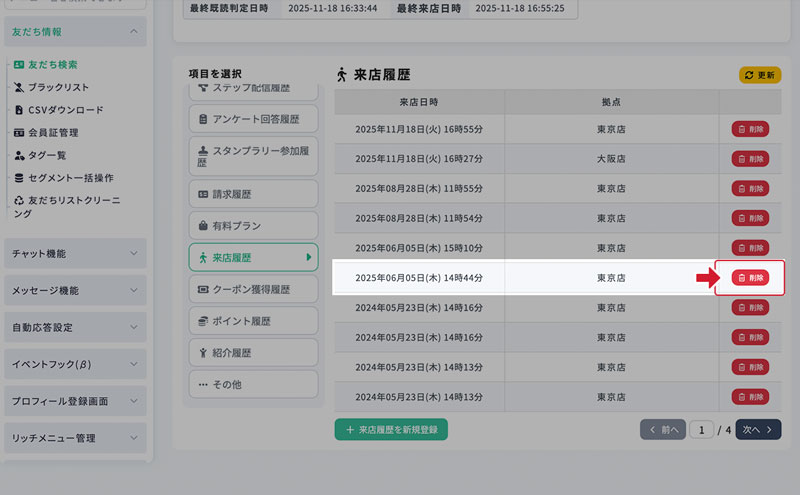Screen dimensions: 800x495
Task: Open CSVダウンロード in sidebar
Action: click(65, 110)
